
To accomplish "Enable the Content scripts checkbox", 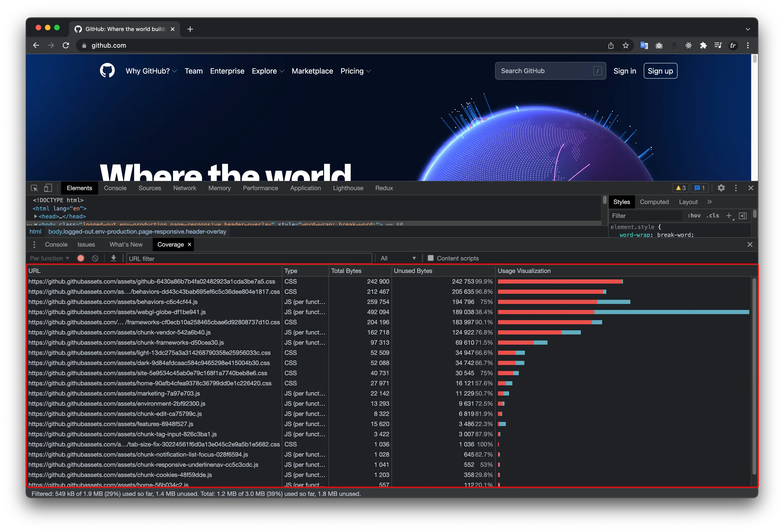I will pyautogui.click(x=430, y=258).
